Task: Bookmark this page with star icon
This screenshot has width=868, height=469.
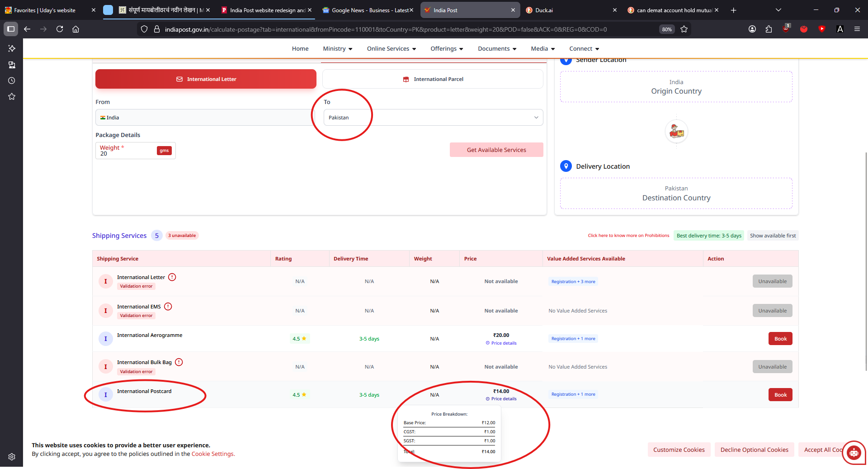Action: pyautogui.click(x=684, y=29)
